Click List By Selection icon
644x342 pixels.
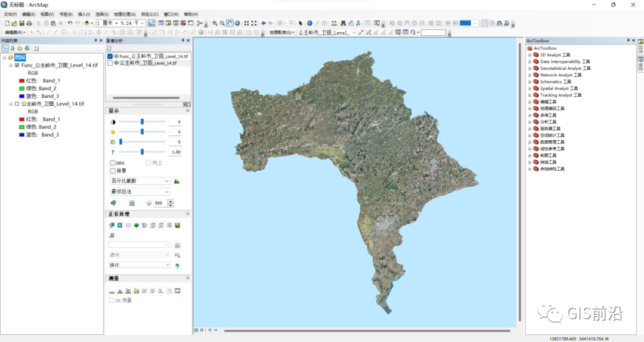(x=27, y=48)
